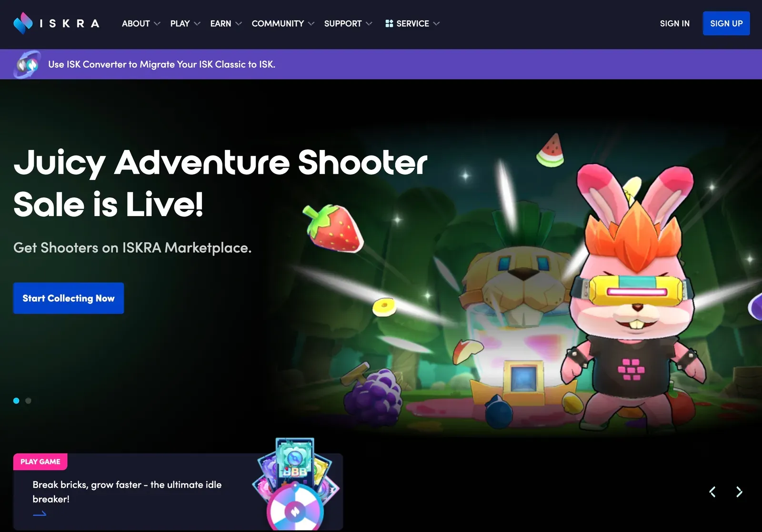762x532 pixels.
Task: Go to the next slide arrow
Action: tap(739, 492)
